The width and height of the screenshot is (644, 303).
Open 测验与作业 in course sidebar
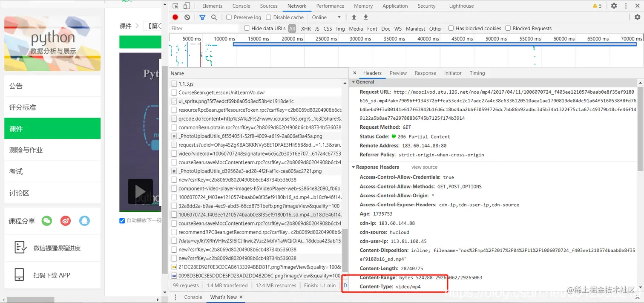click(52, 150)
